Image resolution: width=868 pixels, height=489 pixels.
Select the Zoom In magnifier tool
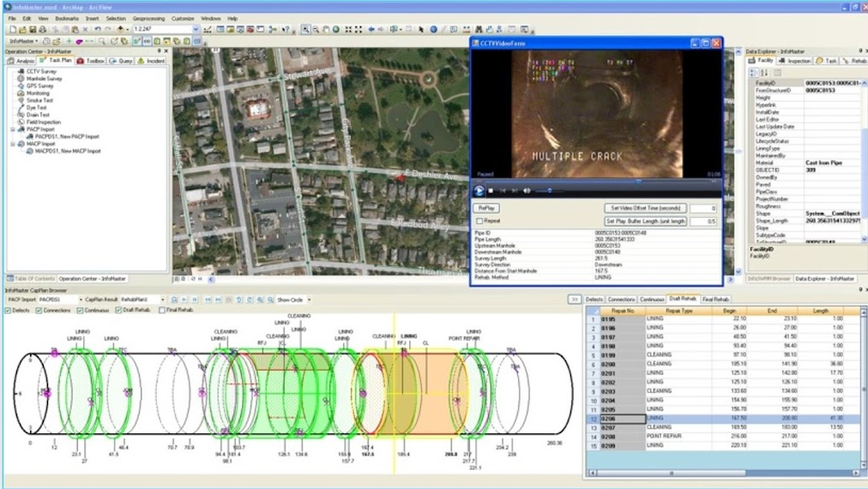coord(305,29)
